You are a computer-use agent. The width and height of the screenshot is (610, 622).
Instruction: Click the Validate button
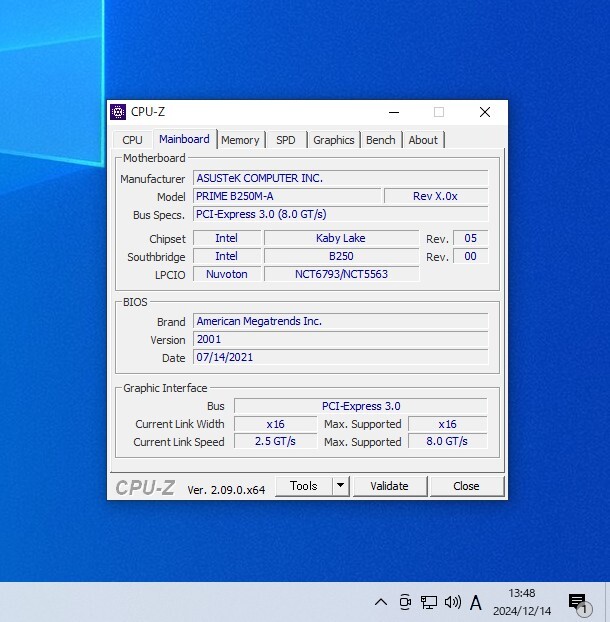pos(389,486)
